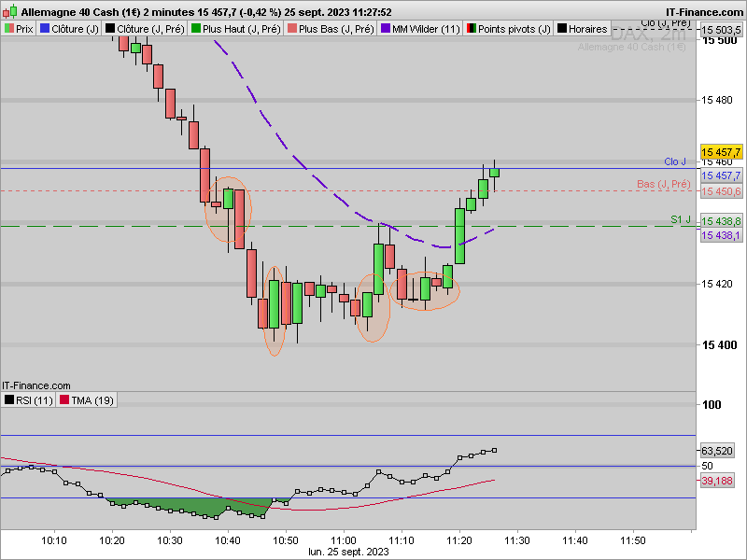
Task: Open the Prix indicator label
Action: pos(19,29)
